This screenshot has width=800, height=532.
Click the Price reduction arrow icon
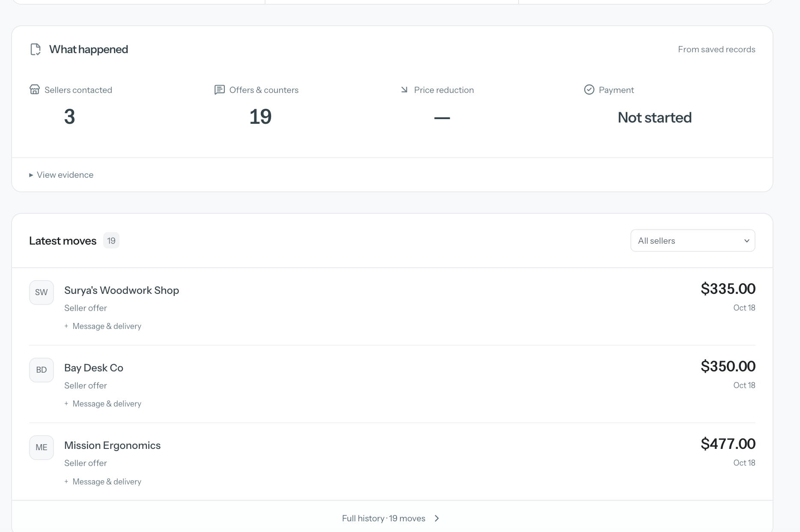(x=404, y=90)
